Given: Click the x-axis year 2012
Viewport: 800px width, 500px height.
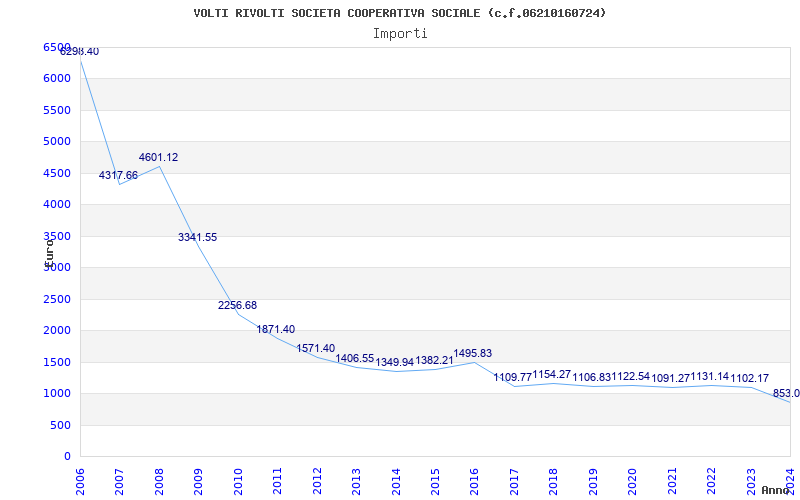Looking at the screenshot, I should point(317,481).
